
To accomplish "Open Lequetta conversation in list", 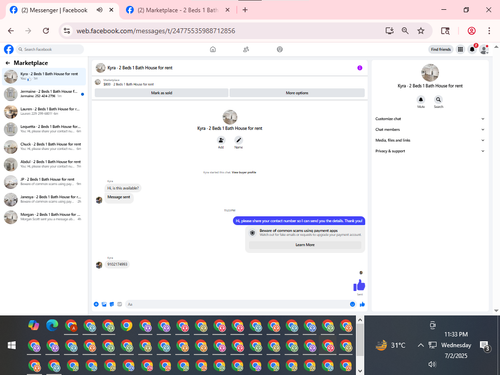I will point(44,129).
